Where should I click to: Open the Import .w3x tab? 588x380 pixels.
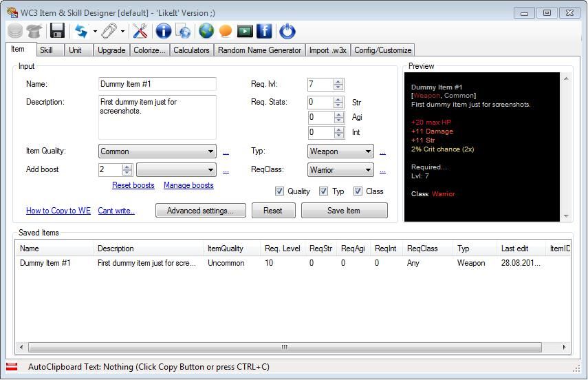point(328,50)
